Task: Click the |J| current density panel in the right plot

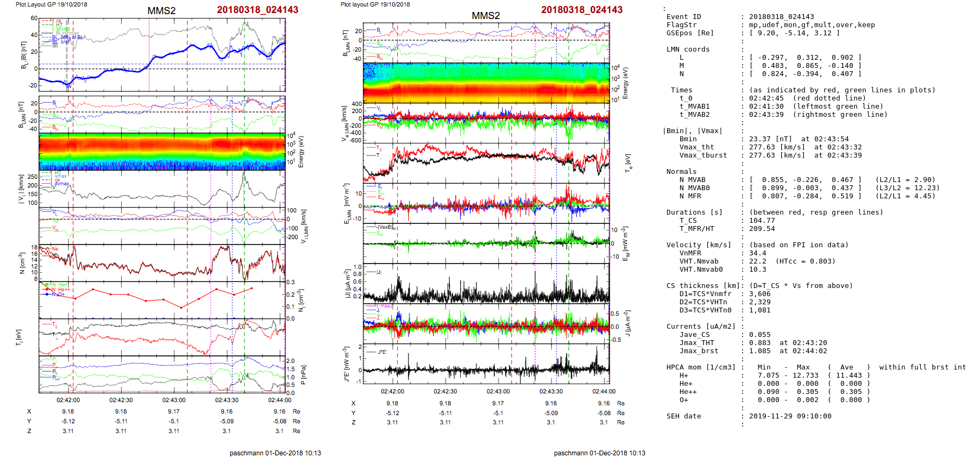Action: pyautogui.click(x=486, y=284)
